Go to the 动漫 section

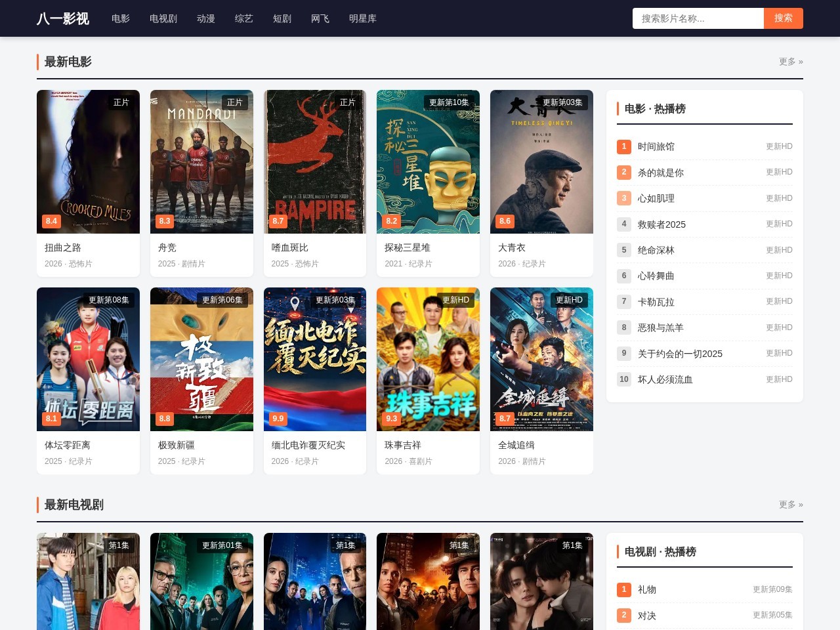tap(206, 18)
